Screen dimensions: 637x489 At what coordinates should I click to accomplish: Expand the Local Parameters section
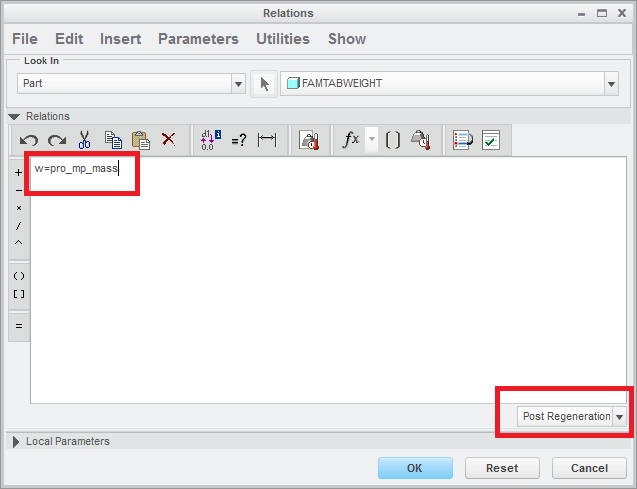[15, 441]
